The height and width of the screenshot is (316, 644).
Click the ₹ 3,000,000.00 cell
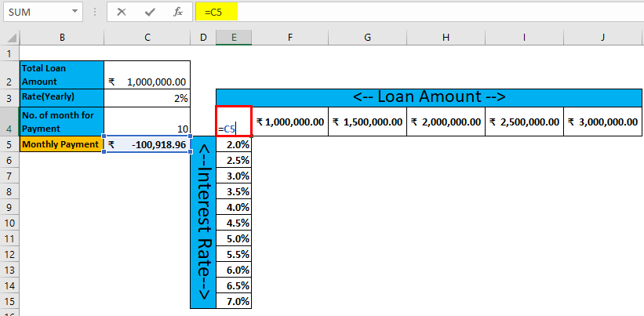point(602,122)
